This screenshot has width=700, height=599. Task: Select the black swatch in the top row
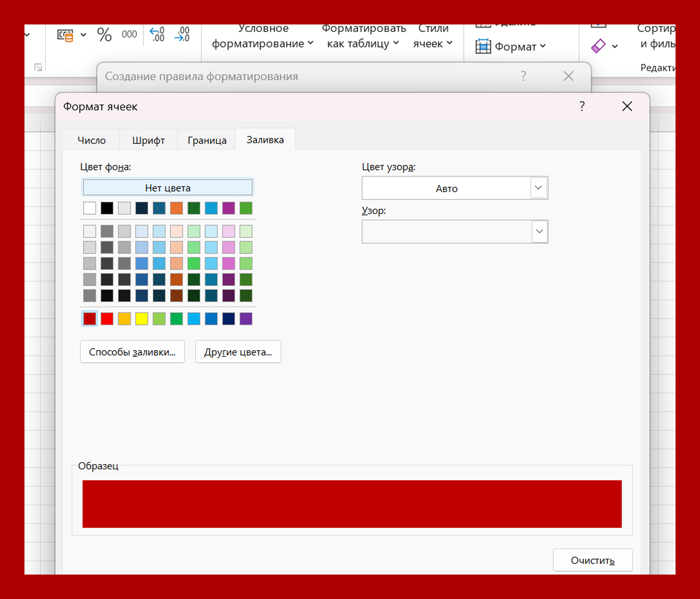pyautogui.click(x=107, y=208)
